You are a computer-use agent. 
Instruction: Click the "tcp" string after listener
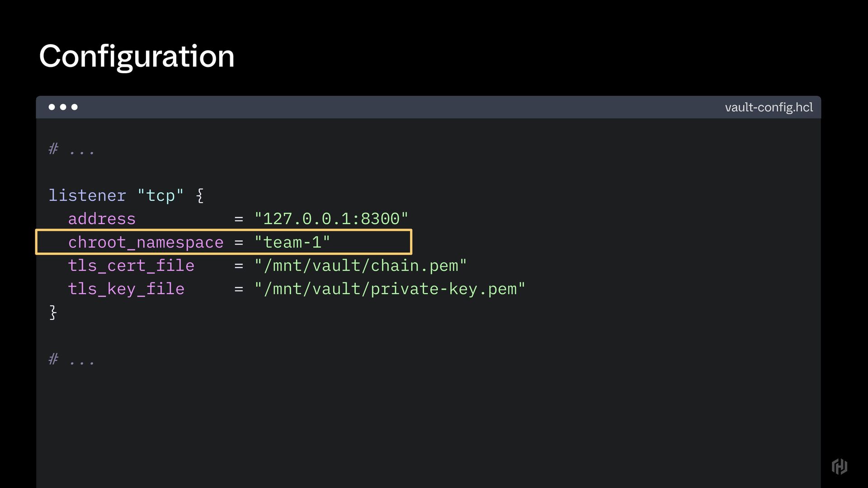[x=160, y=196]
